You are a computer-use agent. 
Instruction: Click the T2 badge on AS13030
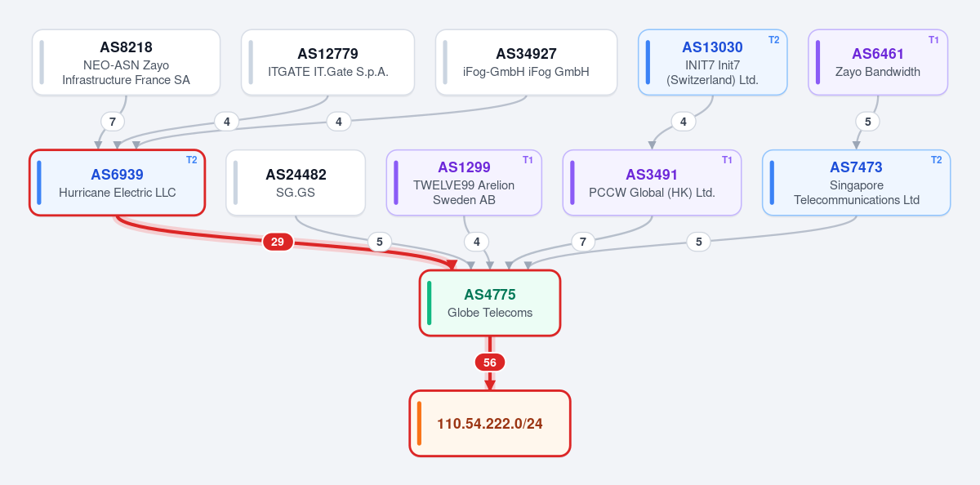773,40
